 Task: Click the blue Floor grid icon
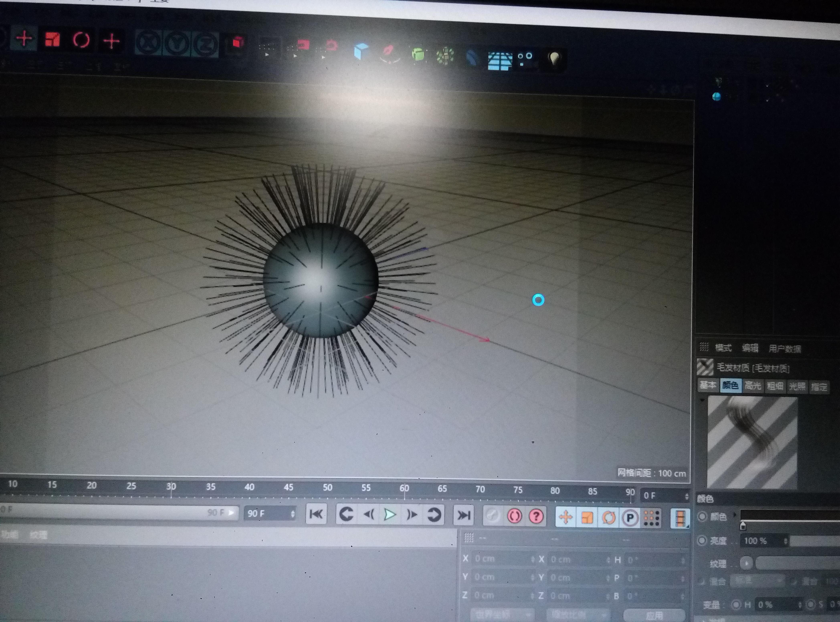[x=500, y=61]
